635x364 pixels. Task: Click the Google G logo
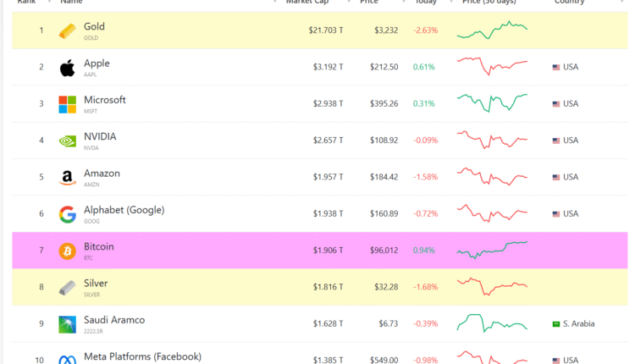coord(67,214)
